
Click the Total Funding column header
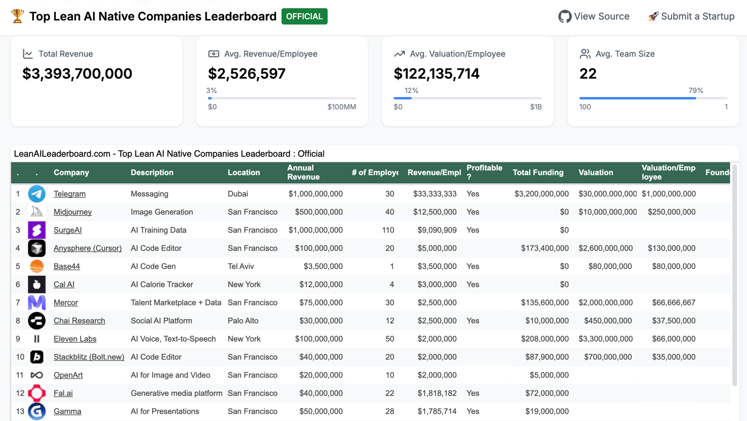point(538,172)
